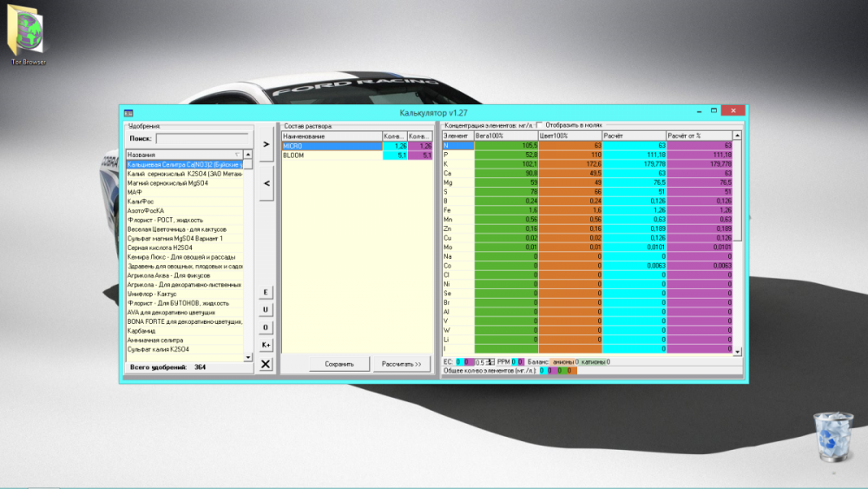Viewport: 868px width, 489px height.
Task: Click the O button beside the fertilizer list
Action: (x=266, y=327)
